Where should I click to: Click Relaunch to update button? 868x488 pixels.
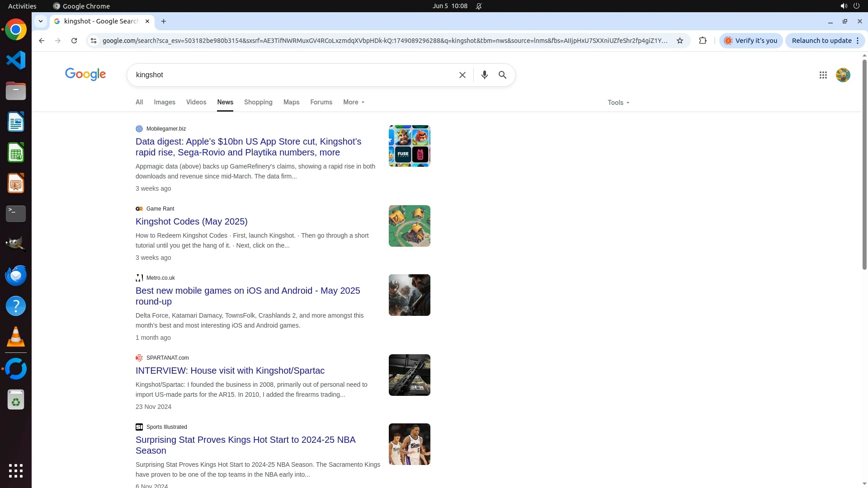point(821,41)
